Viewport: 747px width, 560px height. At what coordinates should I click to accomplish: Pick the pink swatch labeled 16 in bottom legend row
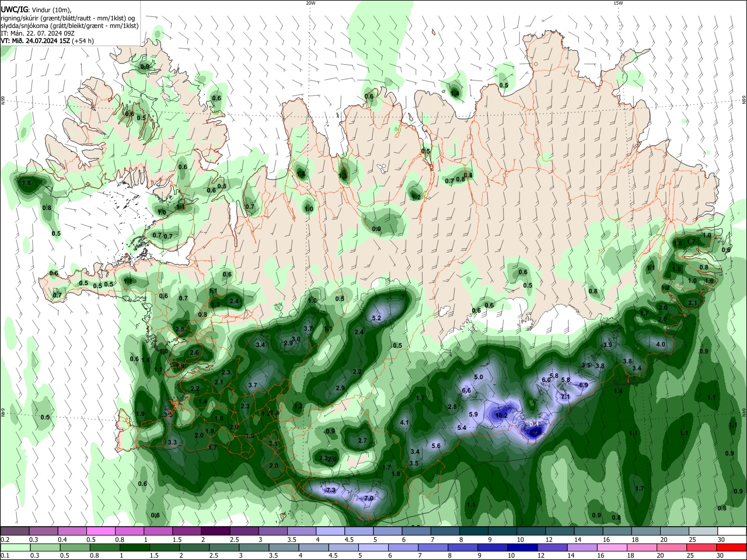(x=612, y=548)
